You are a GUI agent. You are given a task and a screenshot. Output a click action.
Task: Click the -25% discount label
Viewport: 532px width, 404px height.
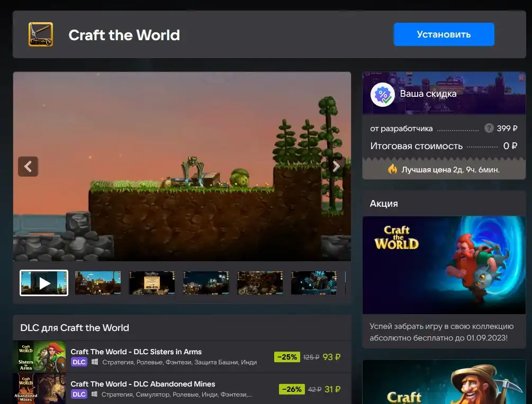(287, 357)
